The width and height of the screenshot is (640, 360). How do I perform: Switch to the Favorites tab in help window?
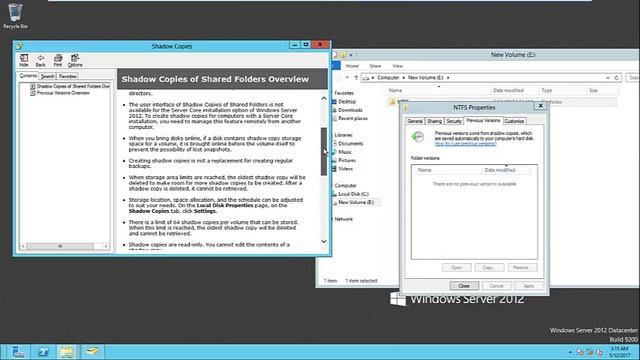(67, 76)
